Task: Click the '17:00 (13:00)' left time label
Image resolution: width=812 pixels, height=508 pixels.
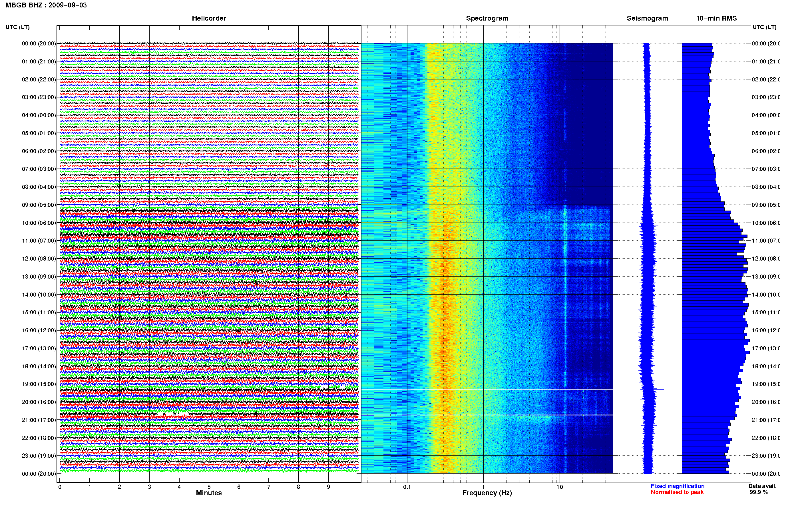Action: click(39, 348)
